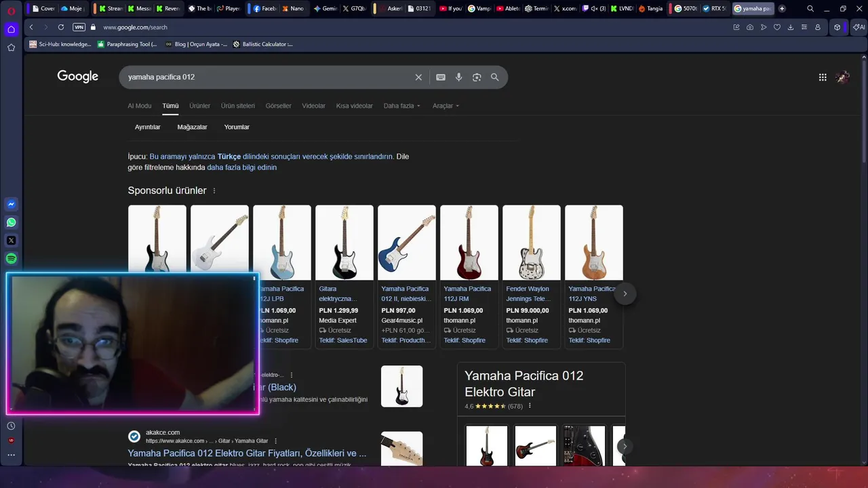Open the sidebar three-dot more menu
This screenshot has width=868, height=488.
pos(11,455)
